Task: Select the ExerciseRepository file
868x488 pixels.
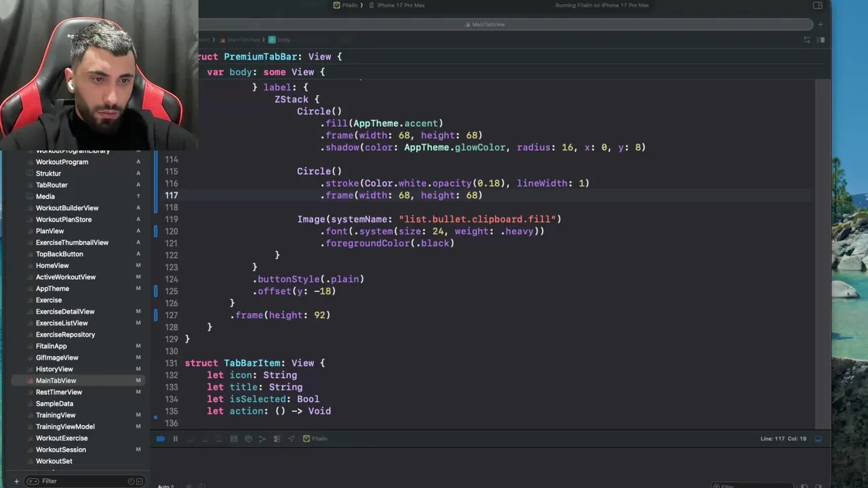Action: pos(65,335)
